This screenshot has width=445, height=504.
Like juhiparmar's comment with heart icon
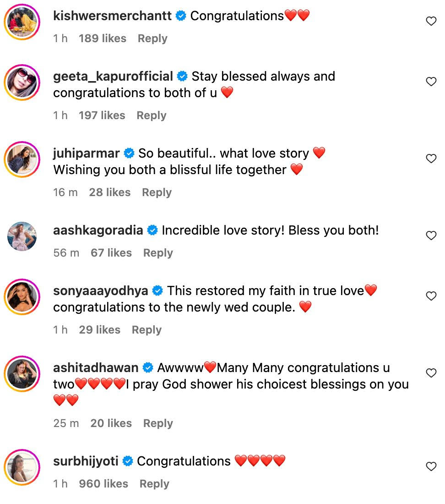pos(431,159)
